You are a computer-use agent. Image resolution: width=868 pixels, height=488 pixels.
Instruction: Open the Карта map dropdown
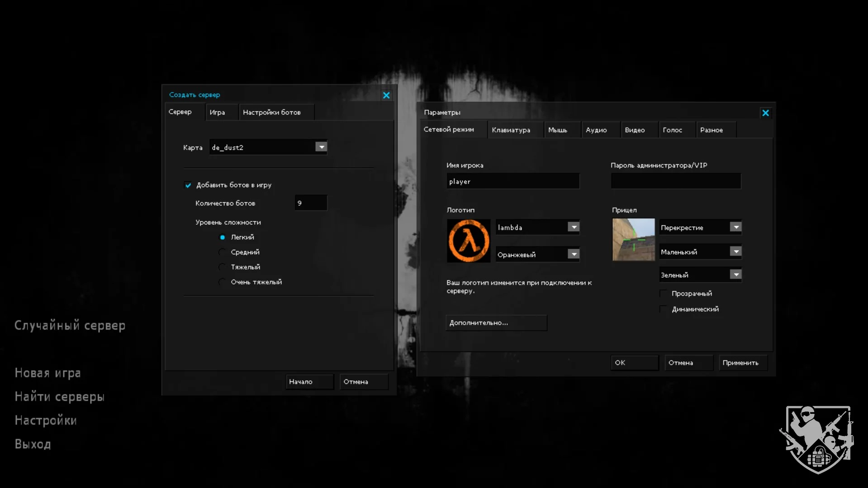point(321,147)
